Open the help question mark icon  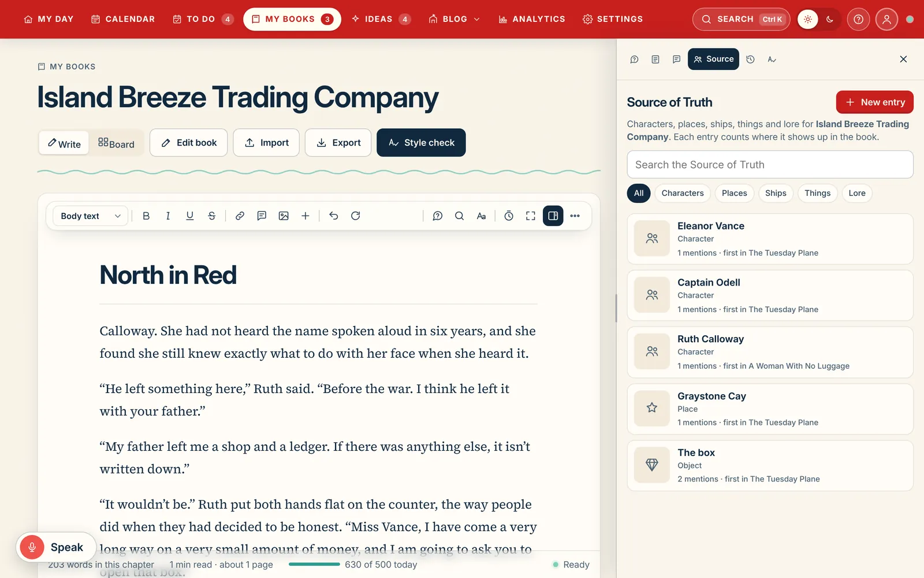(x=859, y=19)
